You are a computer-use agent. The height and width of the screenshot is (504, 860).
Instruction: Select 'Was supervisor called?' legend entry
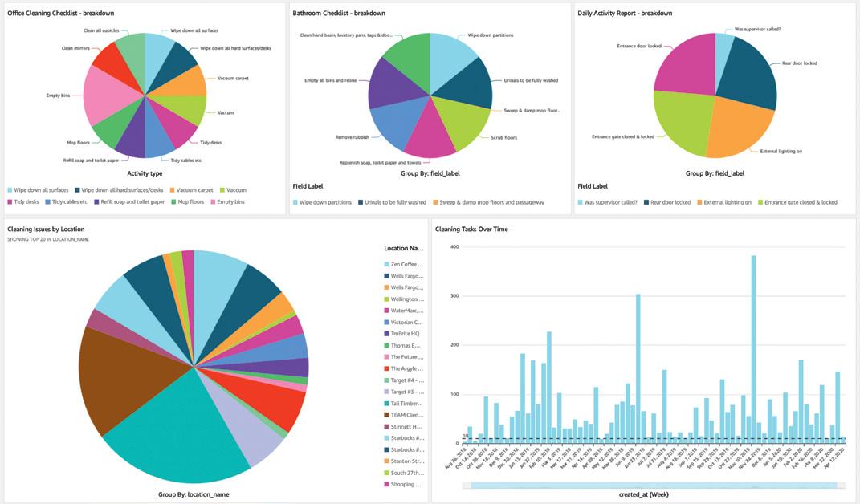pyautogui.click(x=608, y=202)
